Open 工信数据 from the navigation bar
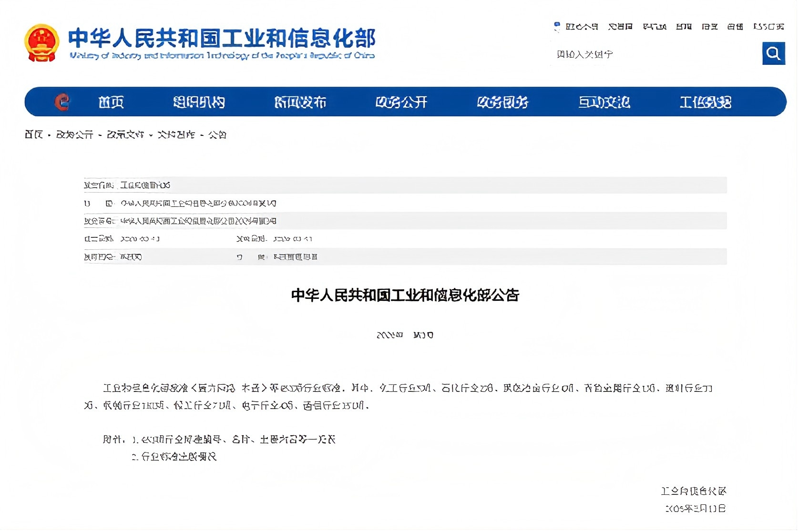The height and width of the screenshot is (532, 799). coord(706,102)
